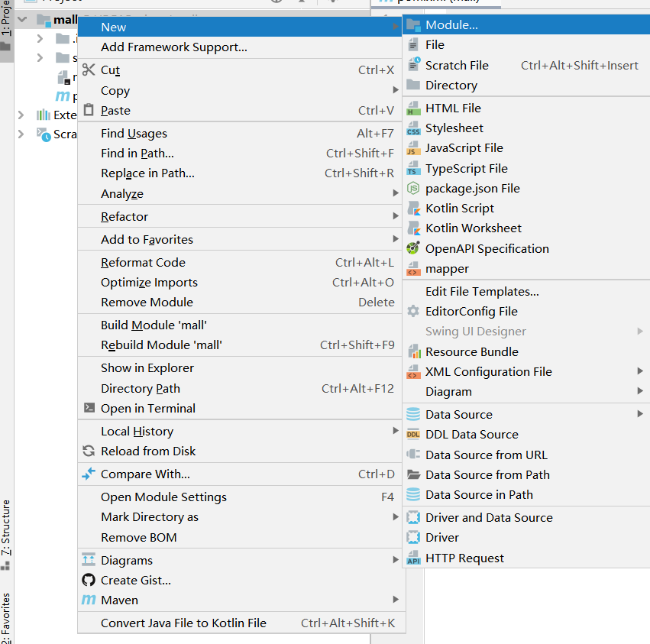Select Build Module 'mall' entry
This screenshot has width=650, height=644.
click(x=240, y=325)
